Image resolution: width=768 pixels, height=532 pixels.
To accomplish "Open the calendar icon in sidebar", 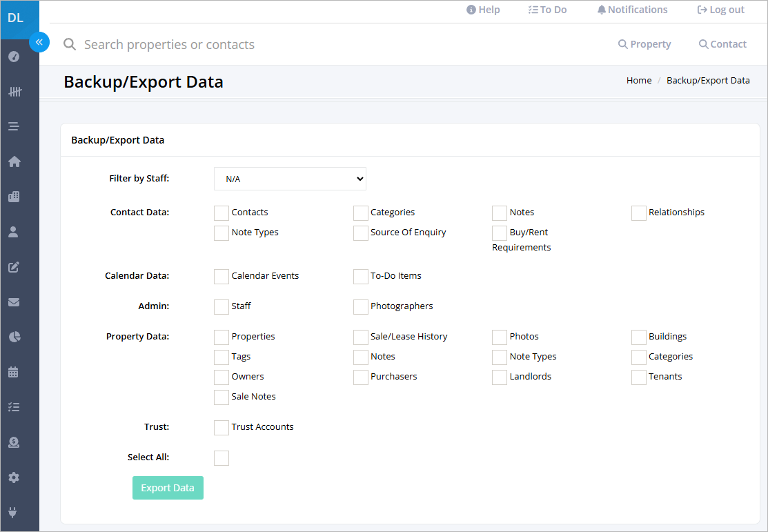I will coord(14,372).
